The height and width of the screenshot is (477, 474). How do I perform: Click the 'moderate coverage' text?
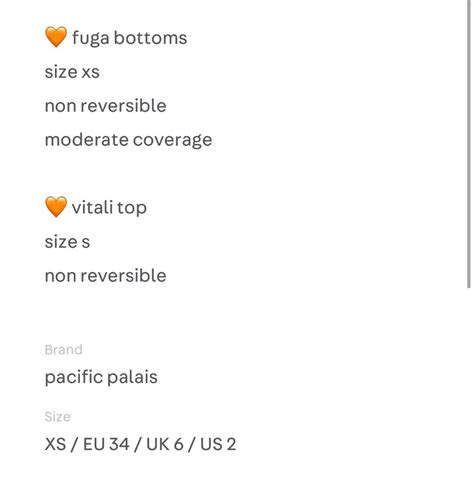pyautogui.click(x=128, y=140)
